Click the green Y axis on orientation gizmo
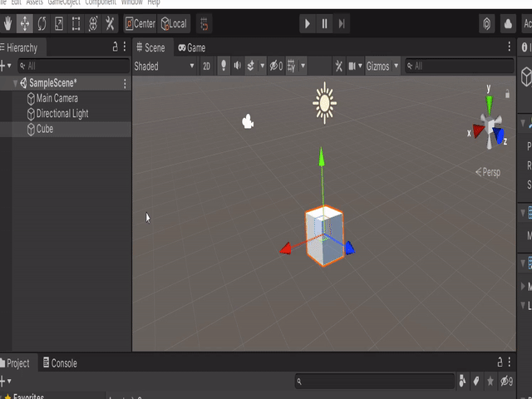This screenshot has height=399, width=532. [x=490, y=105]
